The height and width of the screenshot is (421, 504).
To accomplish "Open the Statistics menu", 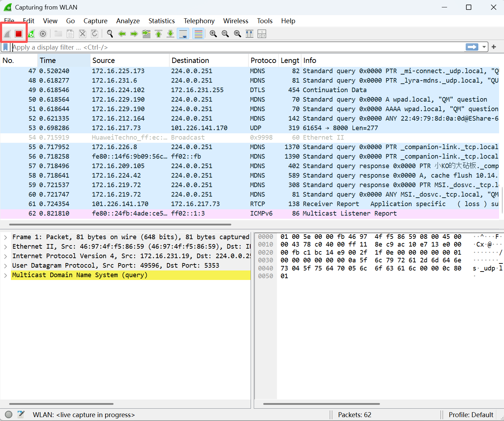I will (x=161, y=21).
